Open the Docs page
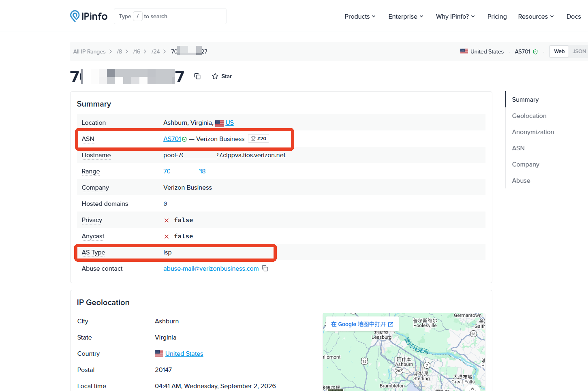This screenshot has width=588, height=391. (573, 17)
